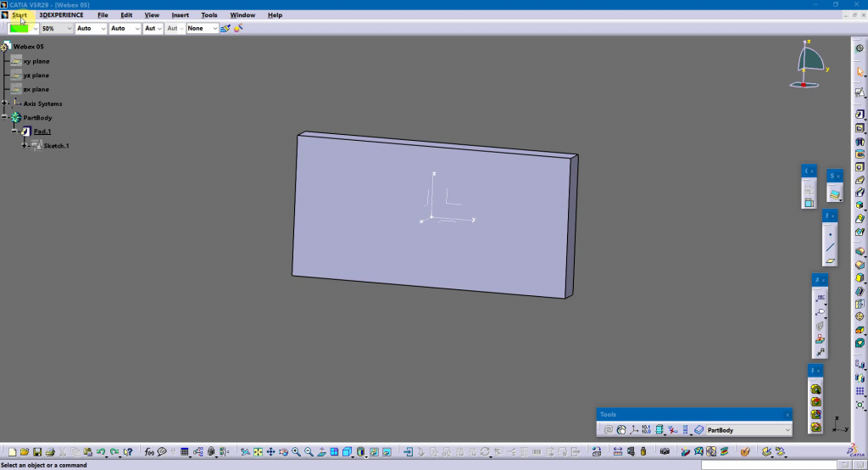Click the Zoom In magnifier icon
This screenshot has height=470, width=868.
(297, 452)
